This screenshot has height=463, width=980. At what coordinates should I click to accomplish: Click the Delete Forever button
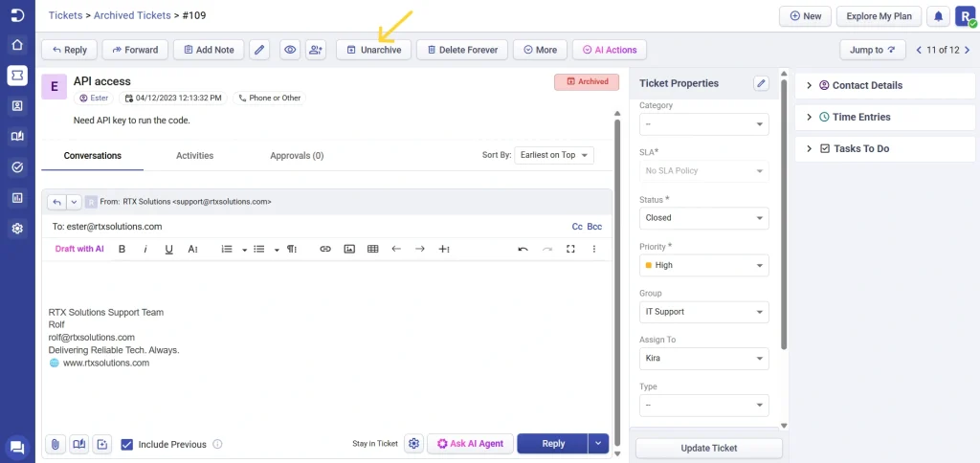pos(462,50)
